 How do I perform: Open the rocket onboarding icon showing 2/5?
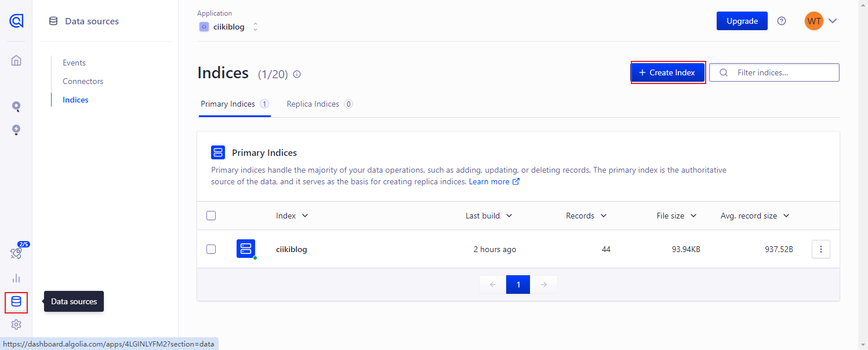[x=16, y=253]
